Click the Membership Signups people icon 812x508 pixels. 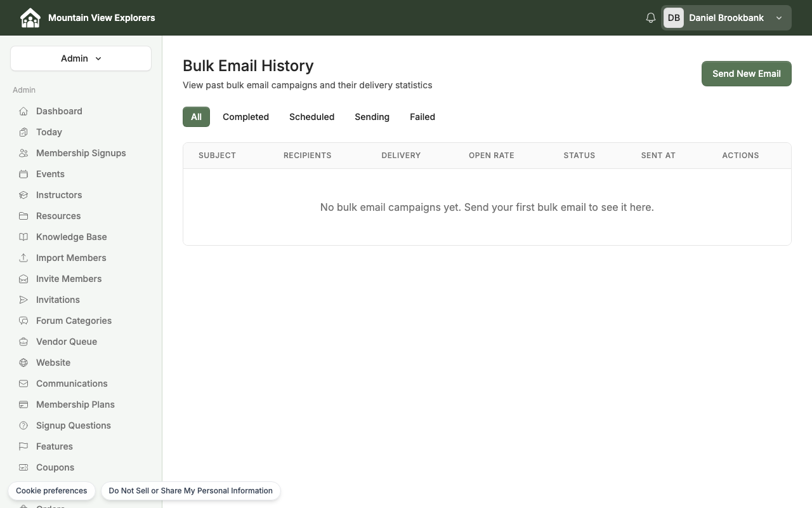pyautogui.click(x=23, y=153)
